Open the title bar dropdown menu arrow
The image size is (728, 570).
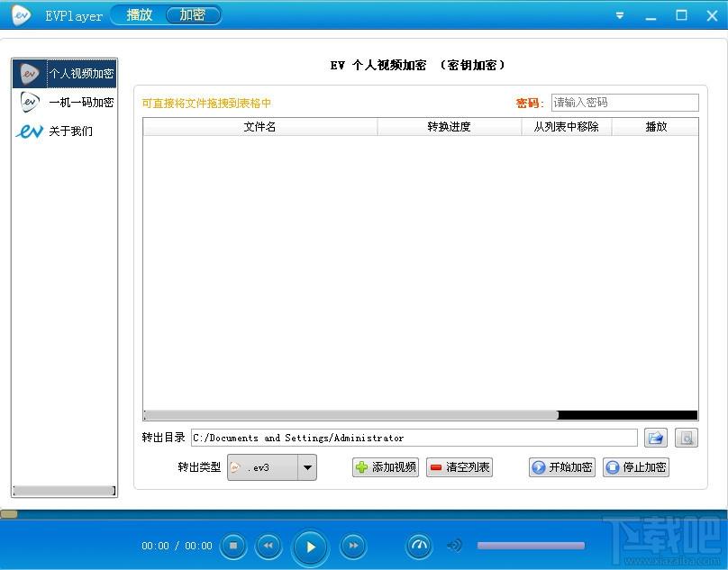[620, 16]
